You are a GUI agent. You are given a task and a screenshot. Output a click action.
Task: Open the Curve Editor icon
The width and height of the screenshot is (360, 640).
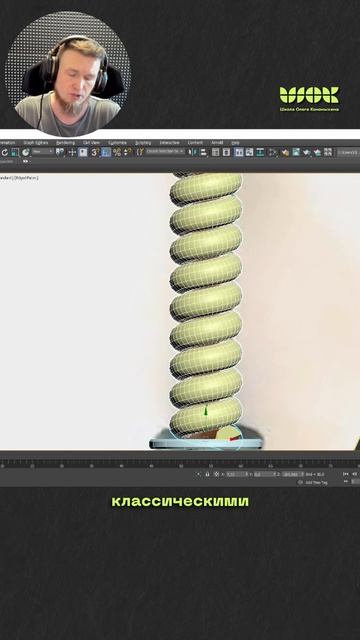pyautogui.click(x=249, y=152)
